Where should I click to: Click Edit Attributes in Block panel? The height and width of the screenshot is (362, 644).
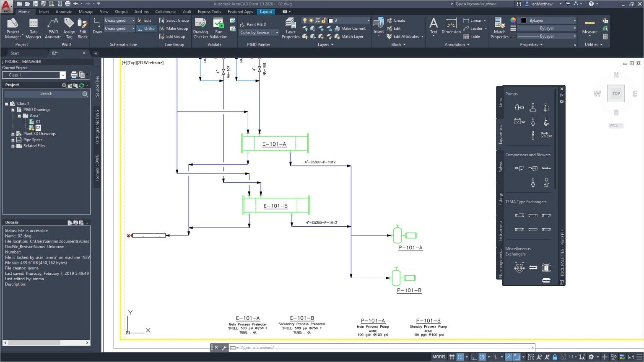coord(404,36)
